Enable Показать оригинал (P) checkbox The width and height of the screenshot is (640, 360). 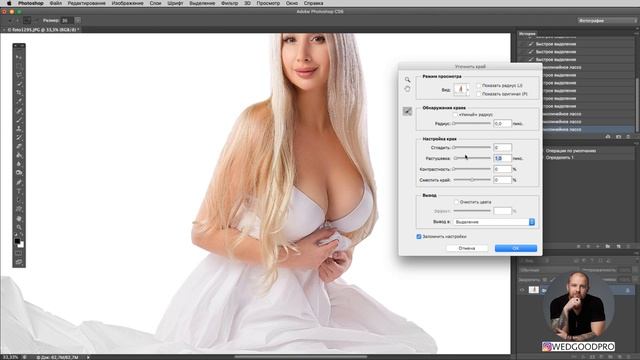(479, 94)
